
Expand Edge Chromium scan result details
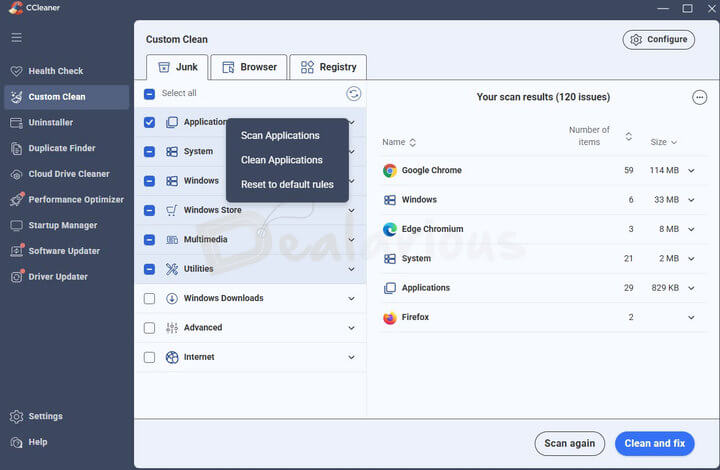691,229
